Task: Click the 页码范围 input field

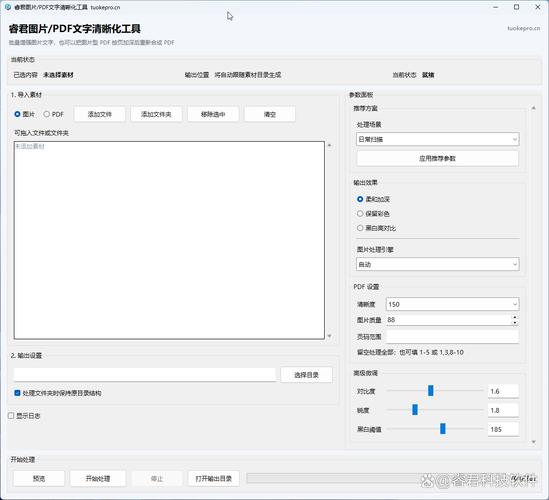Action: (x=452, y=337)
